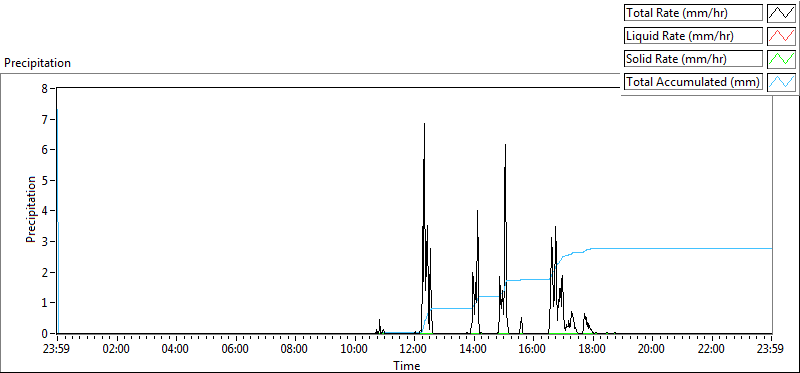Select the Total Accumulated (mm) legend label
800x373 pixels.
coord(693,81)
